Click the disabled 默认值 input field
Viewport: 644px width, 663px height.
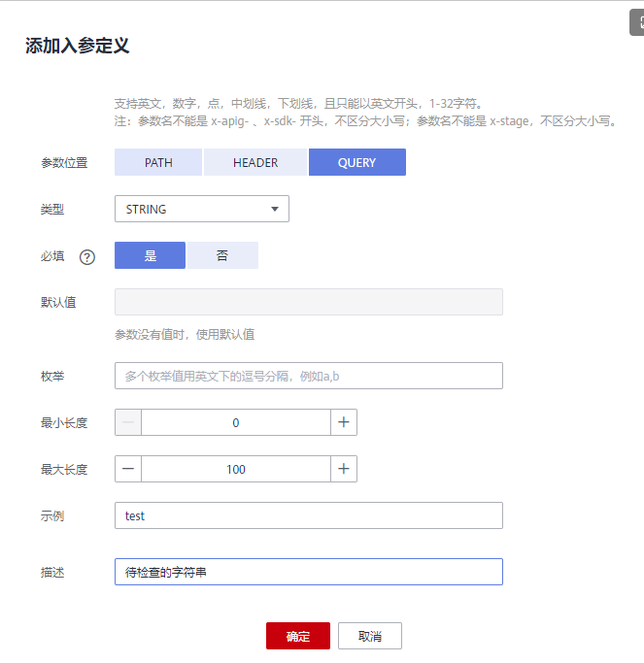point(309,302)
